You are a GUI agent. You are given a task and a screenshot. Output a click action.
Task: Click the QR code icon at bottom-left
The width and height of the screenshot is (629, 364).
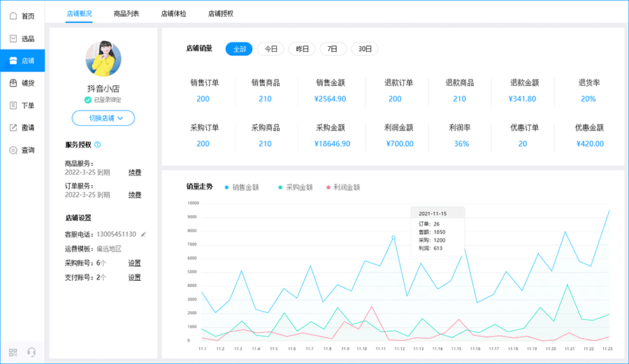(13, 352)
